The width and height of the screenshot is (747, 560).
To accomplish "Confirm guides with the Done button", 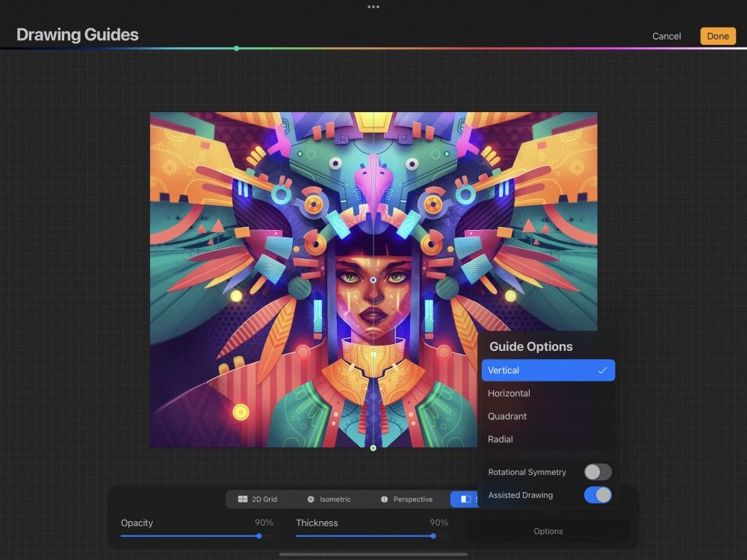I will coord(716,35).
